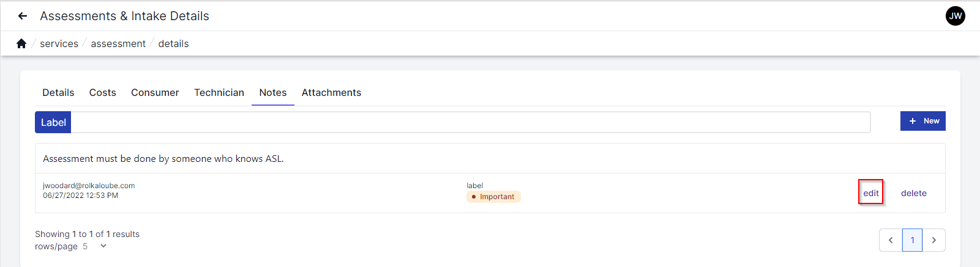
Task: Edit the ASL assessment note
Action: [x=870, y=193]
